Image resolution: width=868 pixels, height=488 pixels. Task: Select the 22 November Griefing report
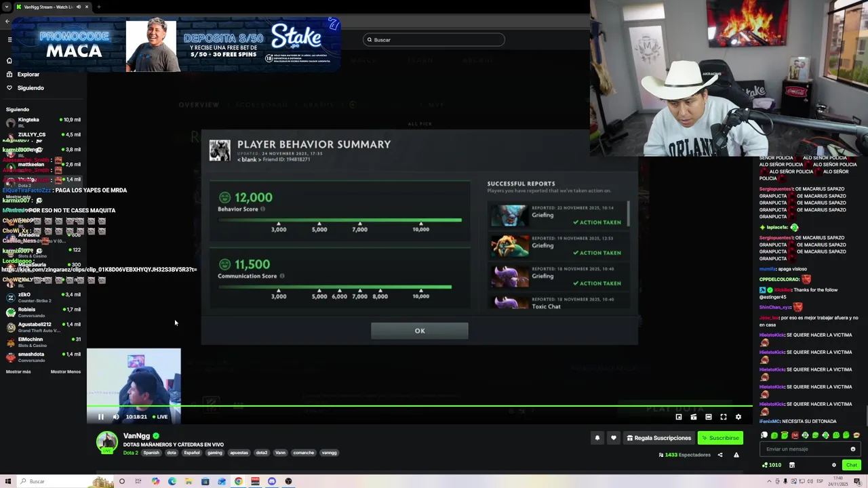pyautogui.click(x=557, y=216)
